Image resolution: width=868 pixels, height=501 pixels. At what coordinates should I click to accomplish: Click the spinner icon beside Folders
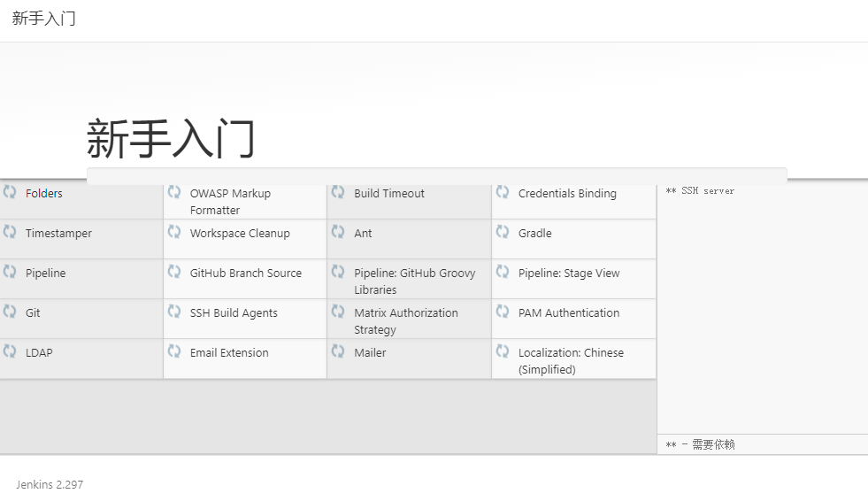[x=10, y=192]
